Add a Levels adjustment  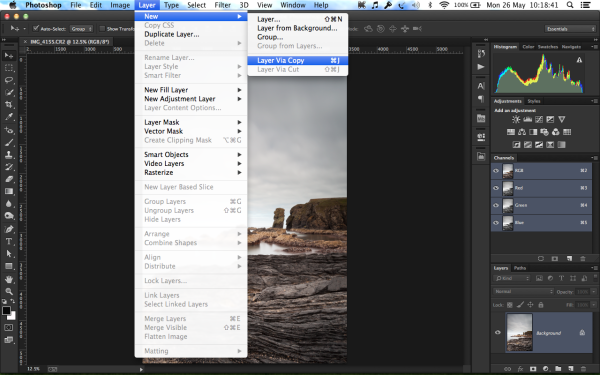[527, 119]
